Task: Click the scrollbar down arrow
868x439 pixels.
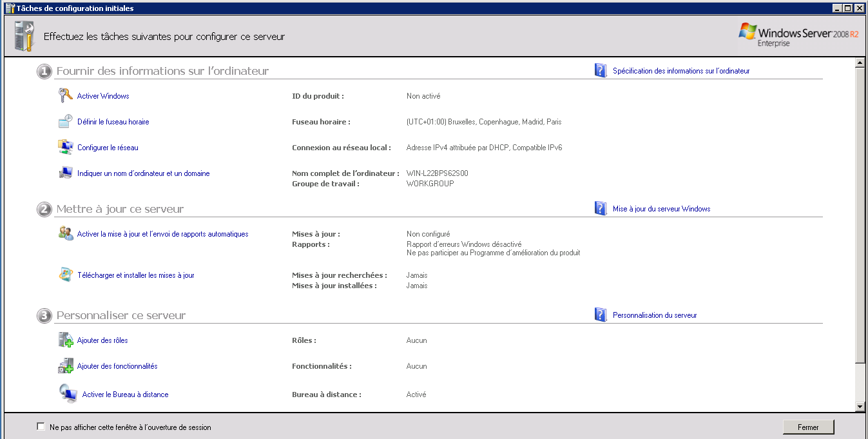Action: 860,406
